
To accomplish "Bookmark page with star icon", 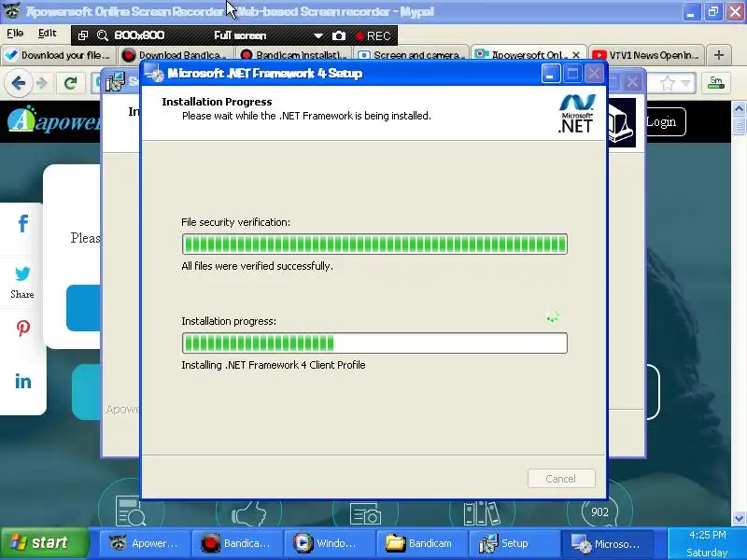I will click(x=668, y=84).
